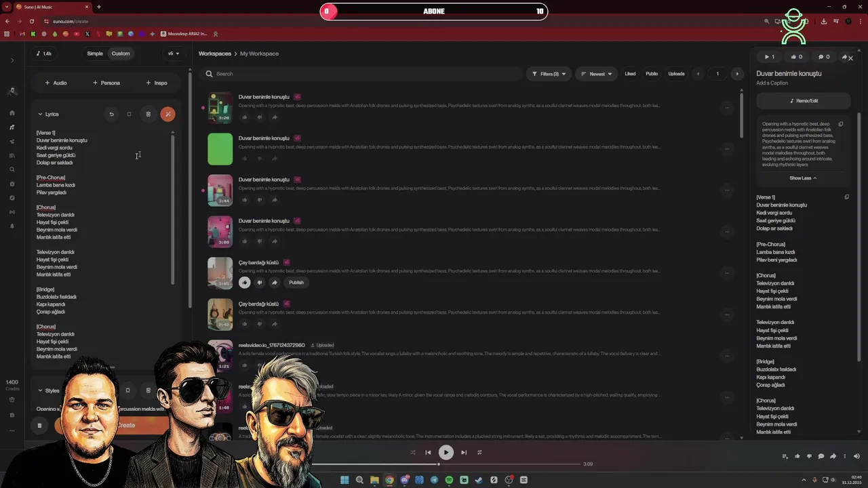
Task: Copy style description in the details panel
Action: (x=841, y=124)
